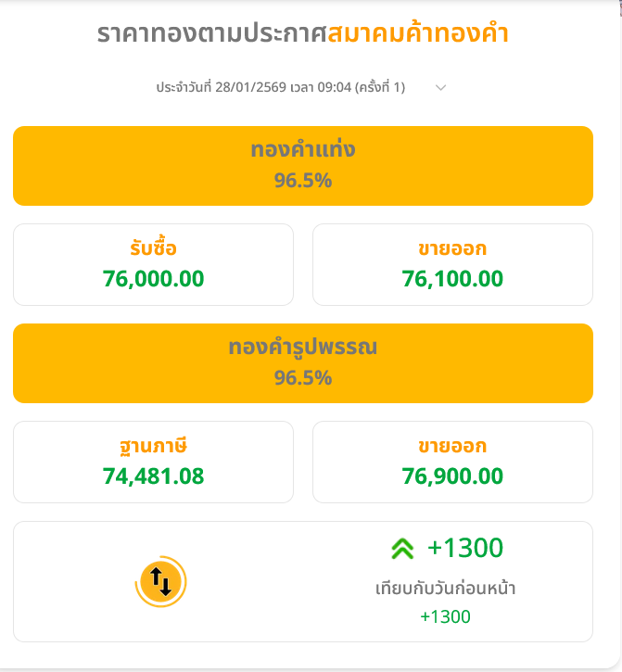Expand the date selector chevron
Image resolution: width=622 pixels, height=672 pixels.
[441, 87]
